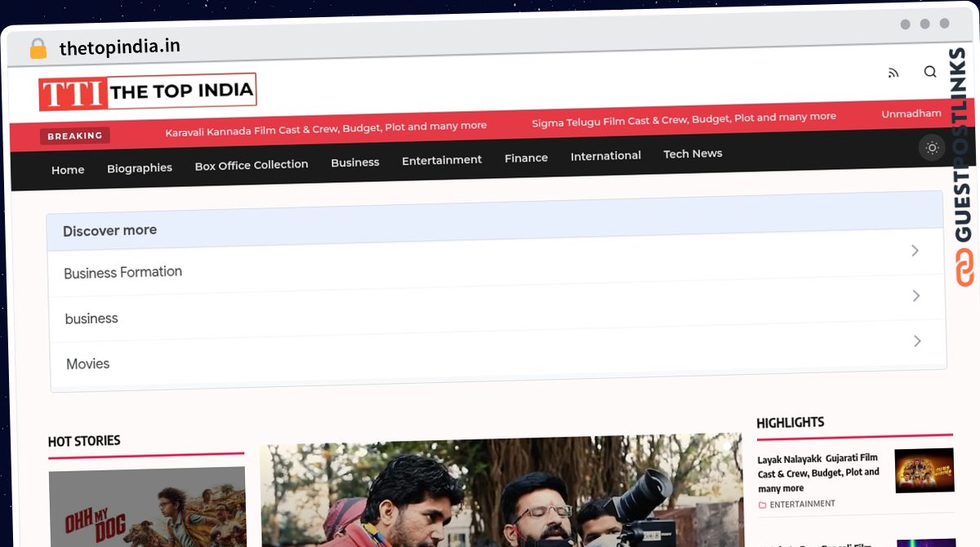Open the Biographies menu
980x547 pixels.
click(x=140, y=167)
